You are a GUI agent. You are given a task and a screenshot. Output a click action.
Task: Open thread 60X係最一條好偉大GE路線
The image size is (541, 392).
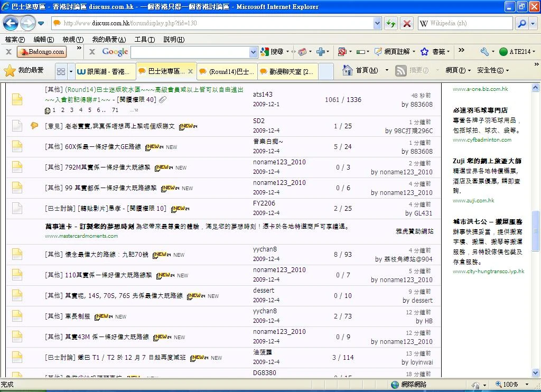103,147
